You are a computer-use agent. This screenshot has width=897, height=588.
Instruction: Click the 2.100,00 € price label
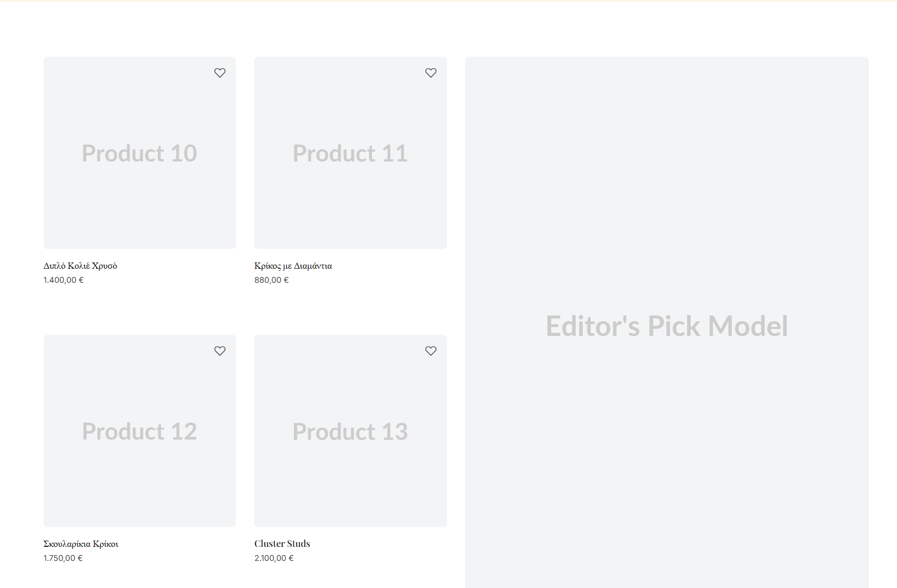[273, 558]
